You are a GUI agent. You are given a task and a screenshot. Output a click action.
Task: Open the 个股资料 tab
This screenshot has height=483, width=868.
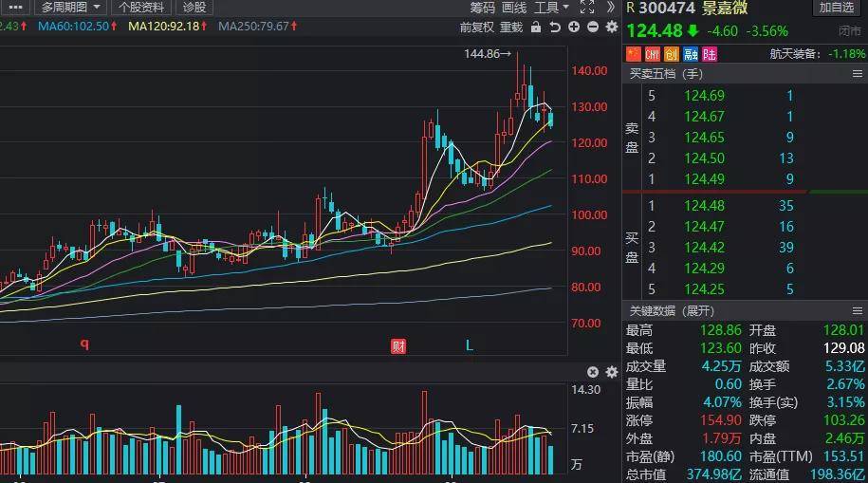pos(140,8)
